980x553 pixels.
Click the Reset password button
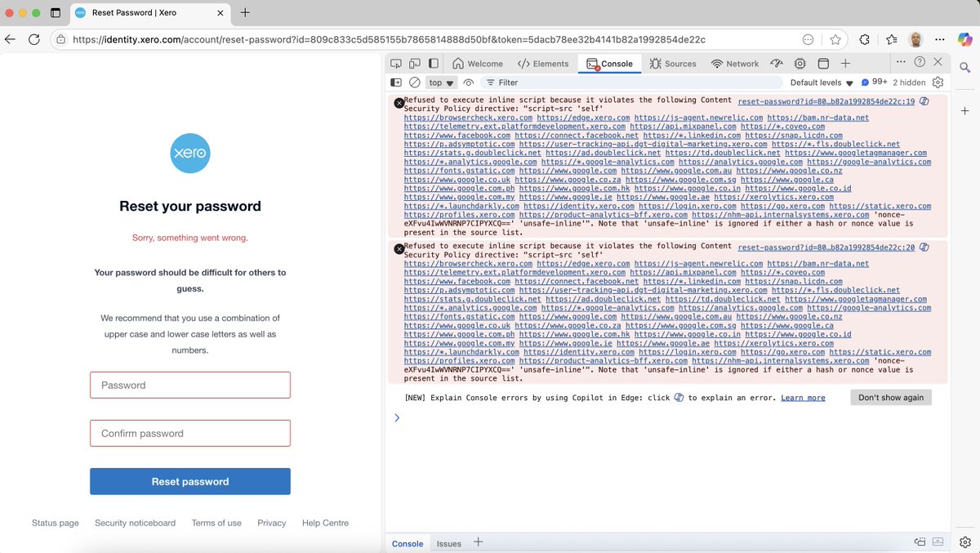pos(190,481)
